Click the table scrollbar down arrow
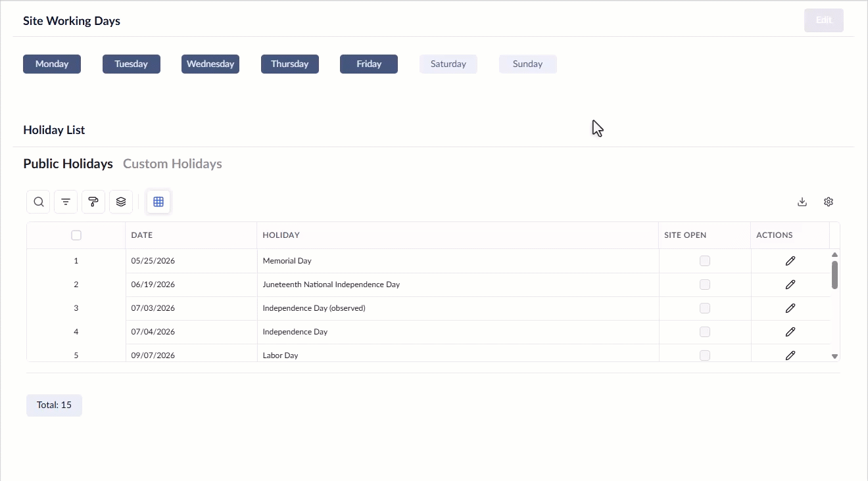Viewport: 868px width, 481px height. (x=835, y=356)
